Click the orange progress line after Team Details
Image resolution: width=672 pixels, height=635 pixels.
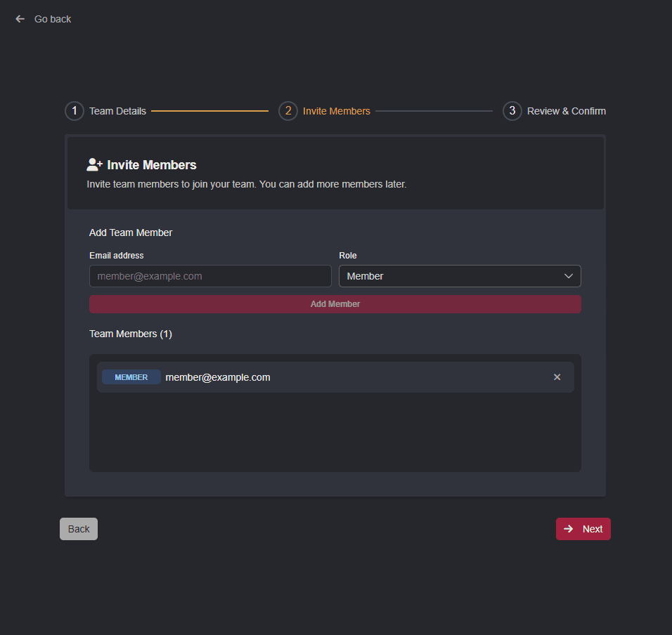coord(209,111)
